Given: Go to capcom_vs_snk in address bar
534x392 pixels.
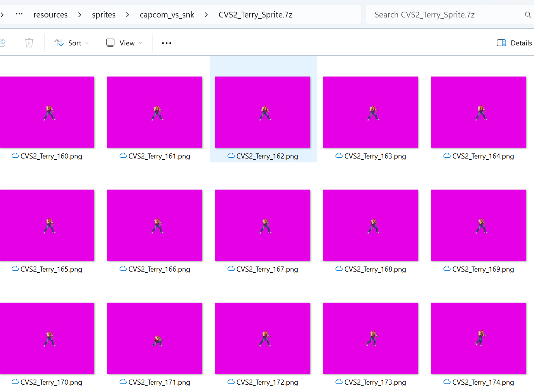Looking at the screenshot, I should [167, 15].
